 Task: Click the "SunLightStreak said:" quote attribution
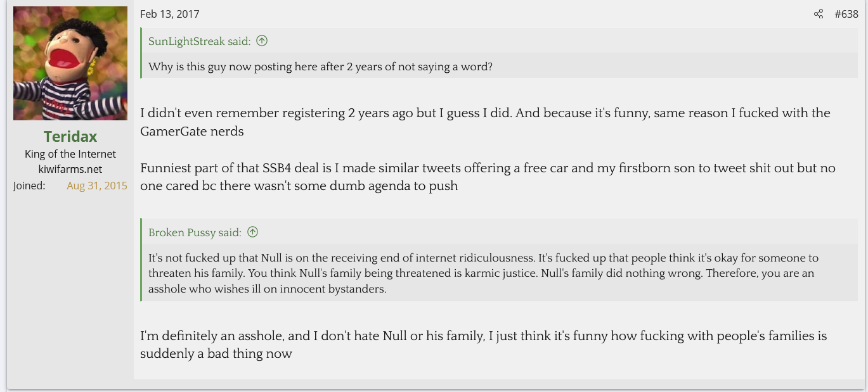199,41
